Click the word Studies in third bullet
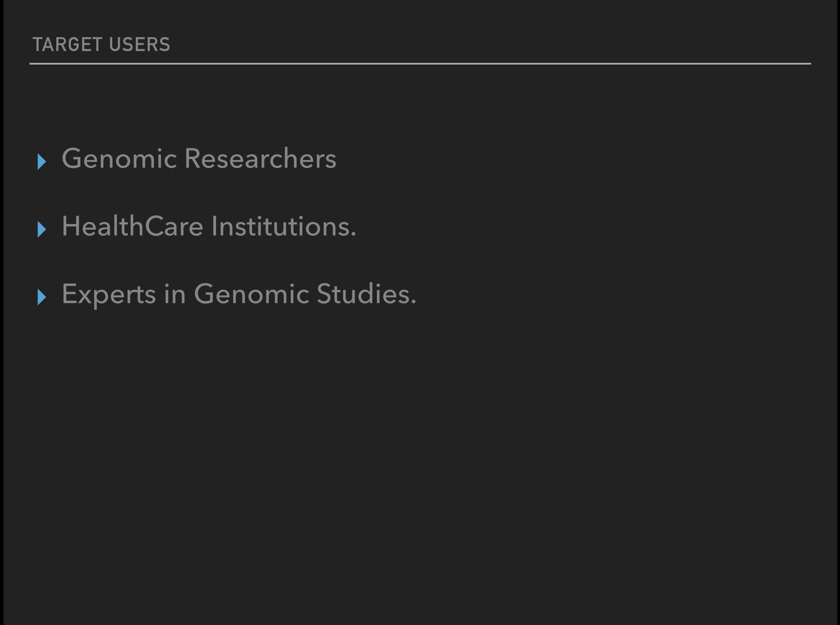 coord(366,294)
